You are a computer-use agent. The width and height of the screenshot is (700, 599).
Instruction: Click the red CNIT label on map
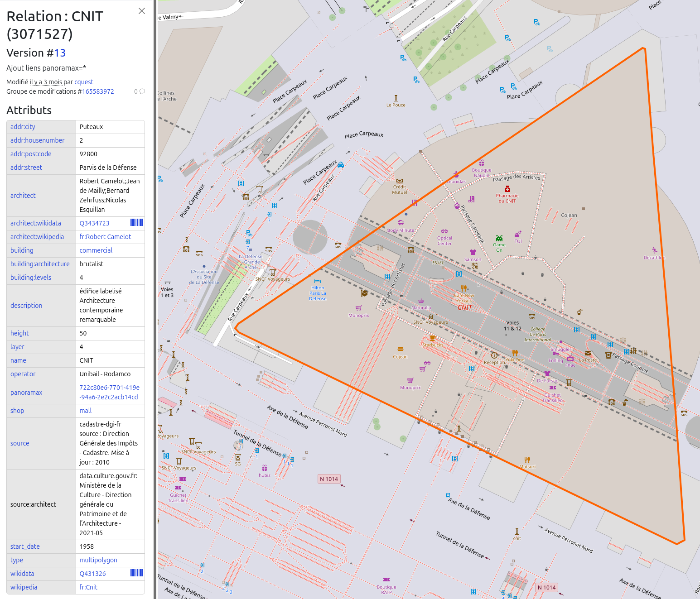[465, 307]
